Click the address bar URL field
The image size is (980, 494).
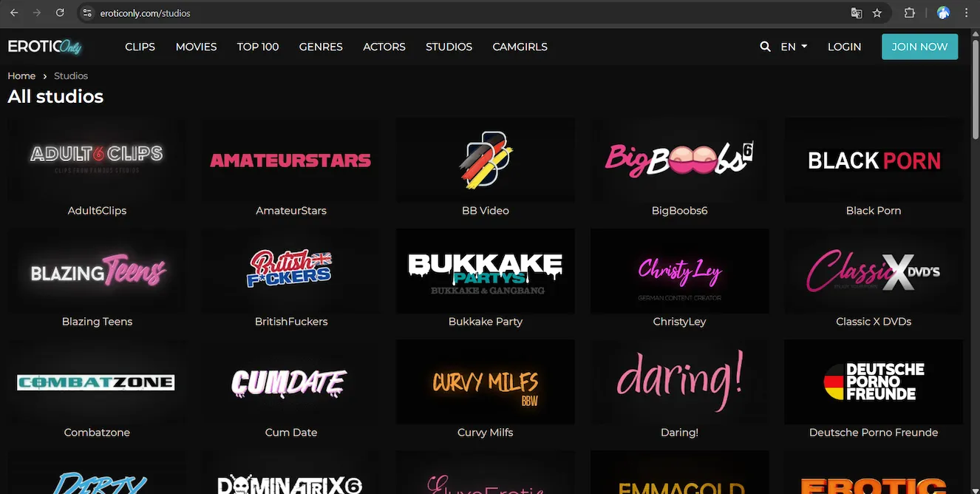pyautogui.click(x=443, y=13)
